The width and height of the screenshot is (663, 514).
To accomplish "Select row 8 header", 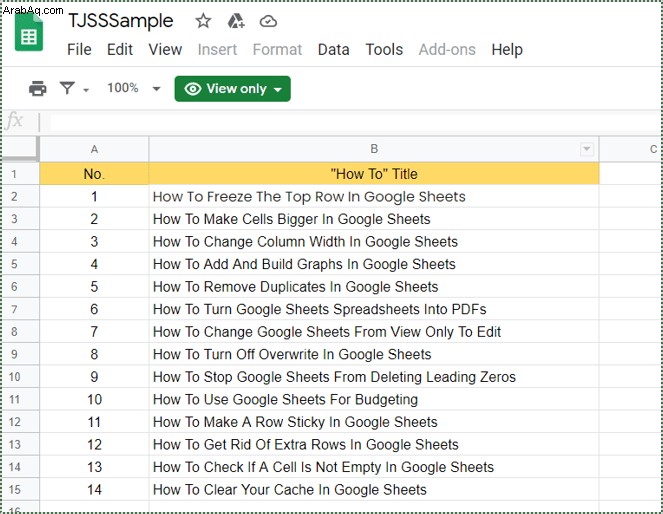I will click(20, 331).
